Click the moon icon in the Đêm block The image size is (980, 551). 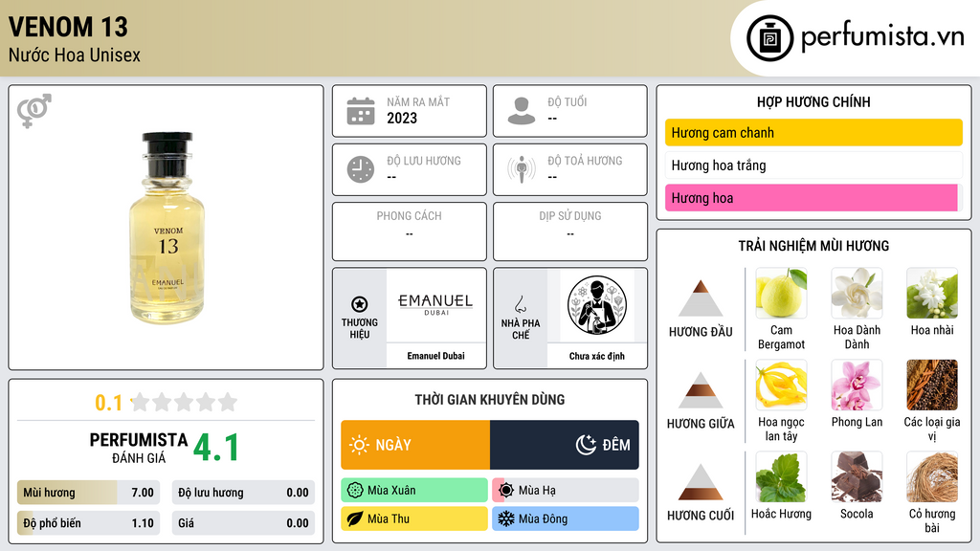click(x=586, y=445)
